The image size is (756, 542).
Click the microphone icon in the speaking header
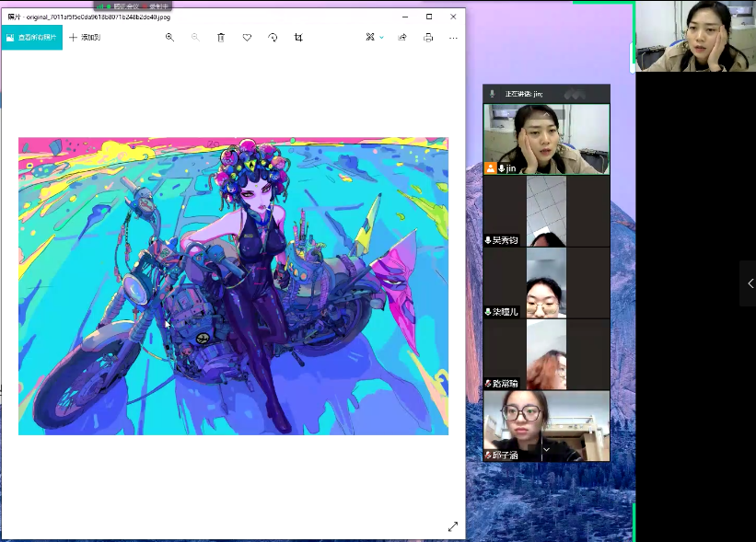pos(492,94)
